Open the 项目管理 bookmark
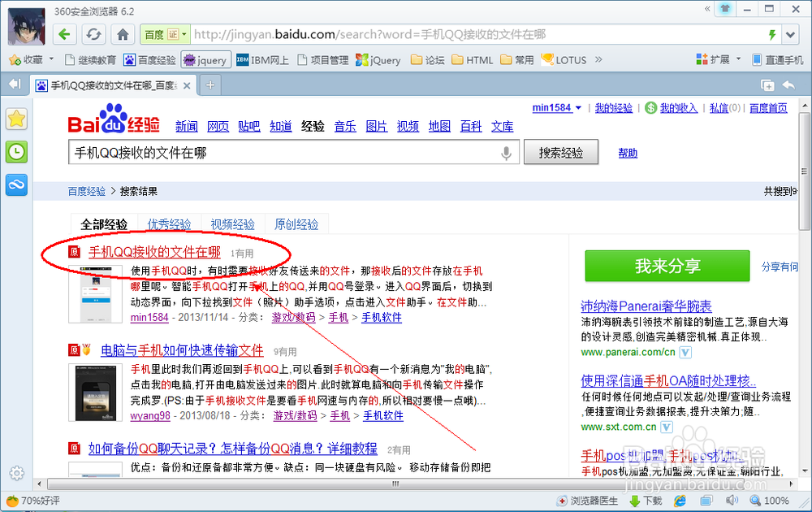The width and height of the screenshot is (812, 512). point(322,60)
